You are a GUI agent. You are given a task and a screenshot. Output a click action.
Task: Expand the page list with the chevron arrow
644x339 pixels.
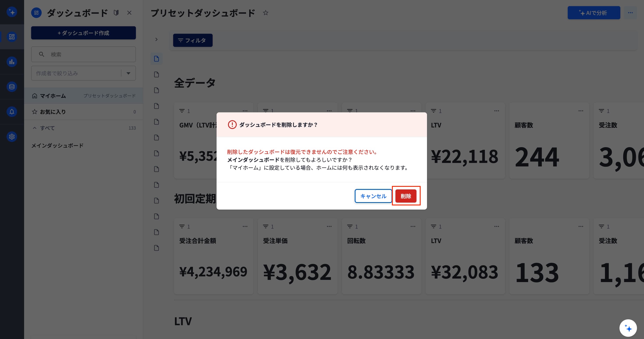(157, 39)
